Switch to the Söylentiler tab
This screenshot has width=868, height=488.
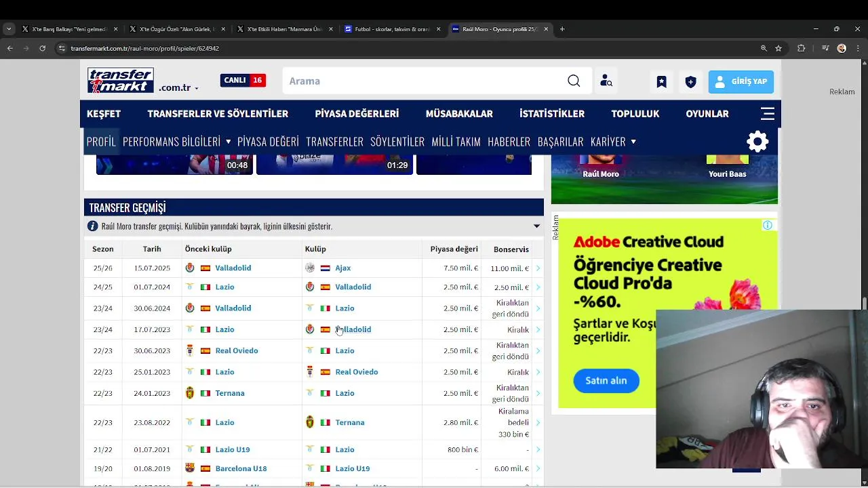point(397,142)
